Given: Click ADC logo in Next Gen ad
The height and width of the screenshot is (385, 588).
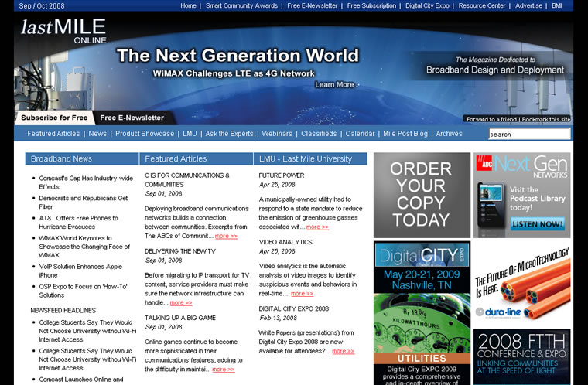Looking at the screenshot, I should click(x=484, y=163).
